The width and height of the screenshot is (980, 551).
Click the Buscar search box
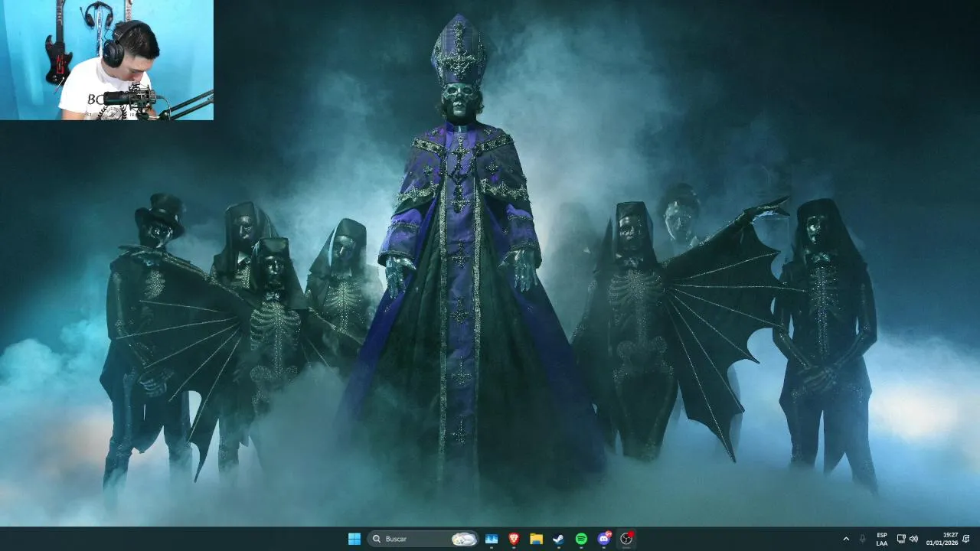[x=423, y=539]
